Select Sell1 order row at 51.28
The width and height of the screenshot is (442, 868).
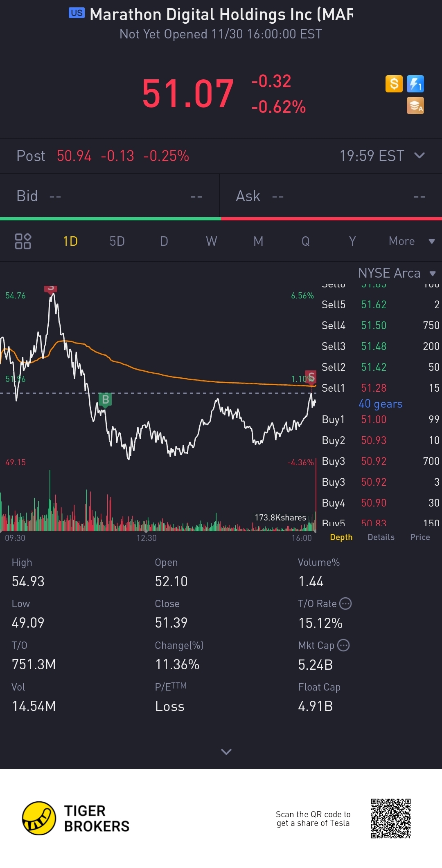pyautogui.click(x=381, y=388)
